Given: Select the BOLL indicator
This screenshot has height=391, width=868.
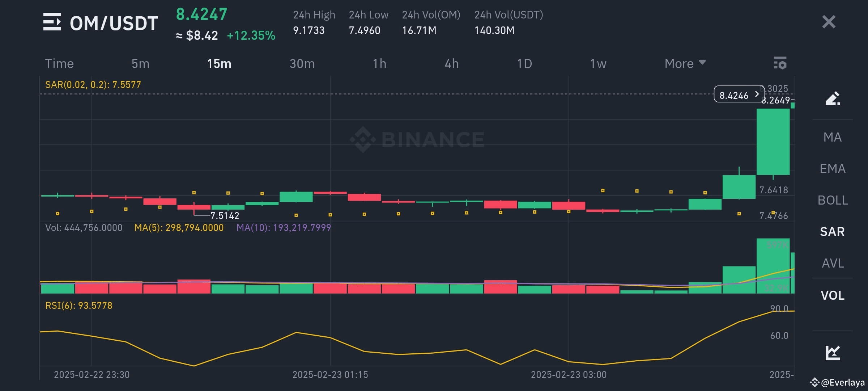Looking at the screenshot, I should click(x=833, y=200).
